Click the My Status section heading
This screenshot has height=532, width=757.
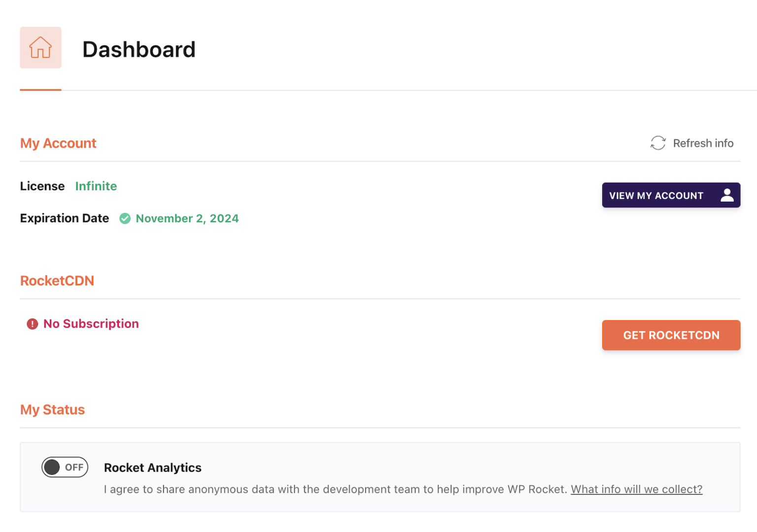coord(52,410)
